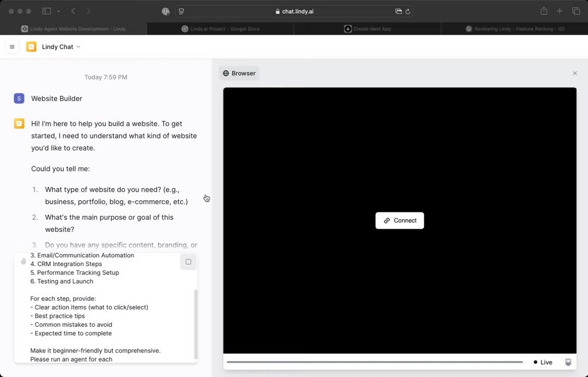588x377 pixels.
Task: Switch to Lindy.ai Project Google Docs tab
Action: click(220, 28)
